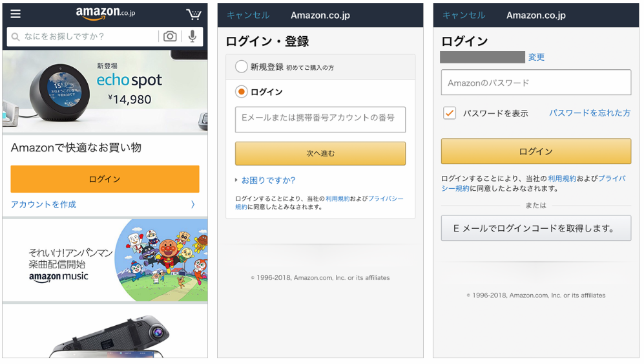Open the パスワードを忘れた方 link
This screenshot has width=644, height=364.
click(x=590, y=113)
